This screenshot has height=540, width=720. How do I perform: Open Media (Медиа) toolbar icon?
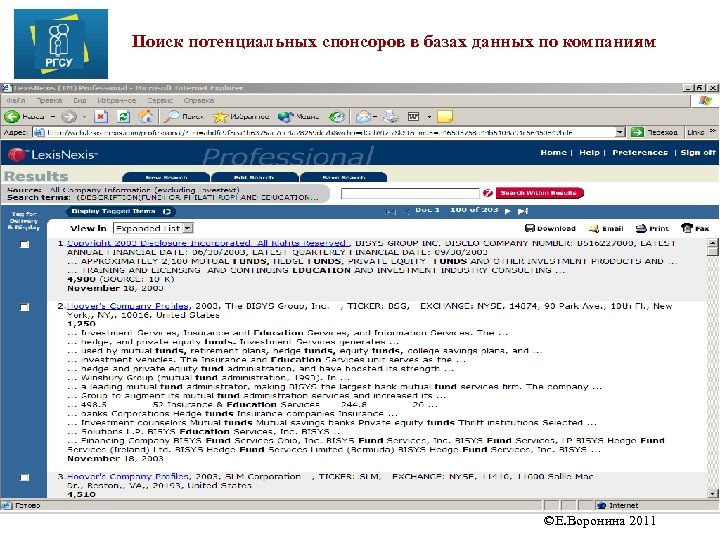[285, 117]
